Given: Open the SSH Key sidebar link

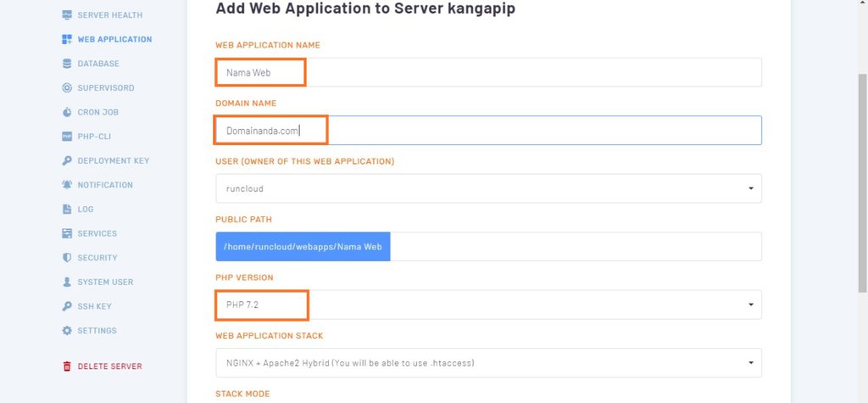Looking at the screenshot, I should point(87,306).
